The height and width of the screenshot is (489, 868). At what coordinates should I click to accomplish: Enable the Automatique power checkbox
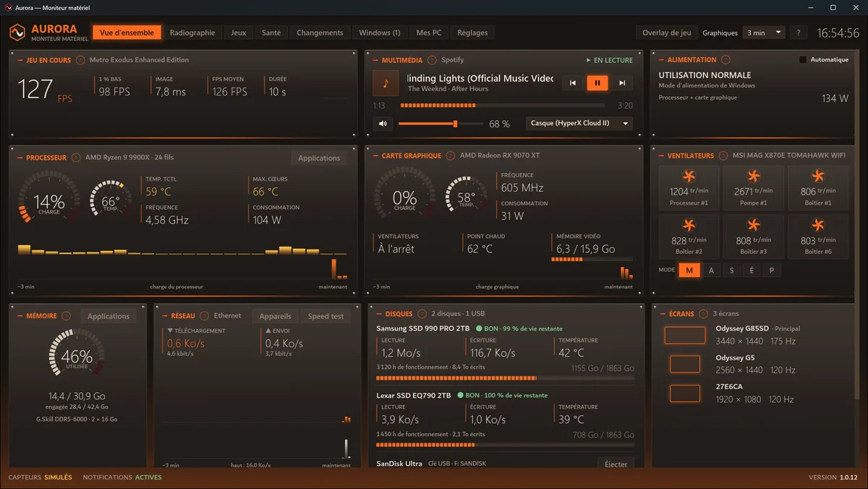pos(803,60)
